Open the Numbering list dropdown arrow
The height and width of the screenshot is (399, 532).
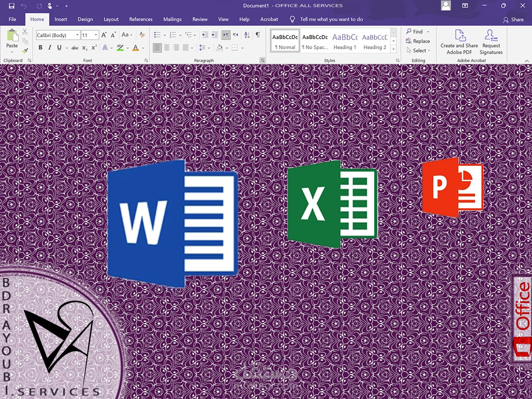[180, 35]
